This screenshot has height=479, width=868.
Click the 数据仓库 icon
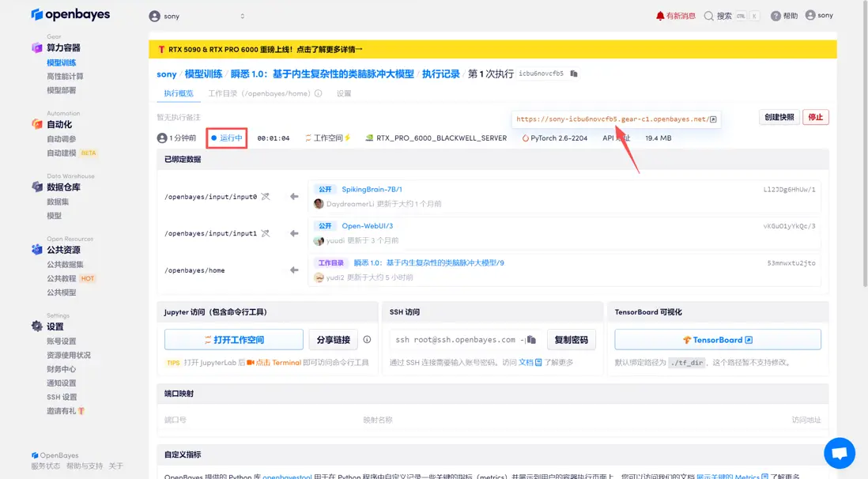pyautogui.click(x=37, y=187)
